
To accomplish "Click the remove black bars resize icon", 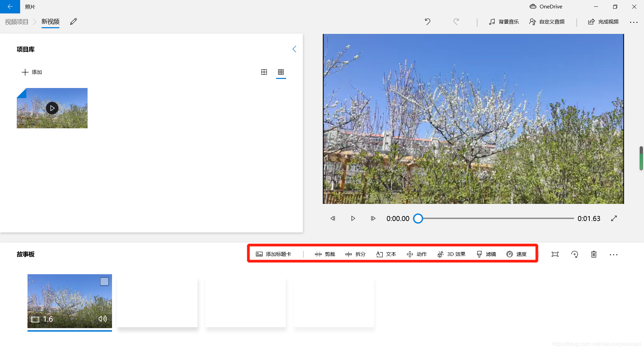I will pos(555,254).
